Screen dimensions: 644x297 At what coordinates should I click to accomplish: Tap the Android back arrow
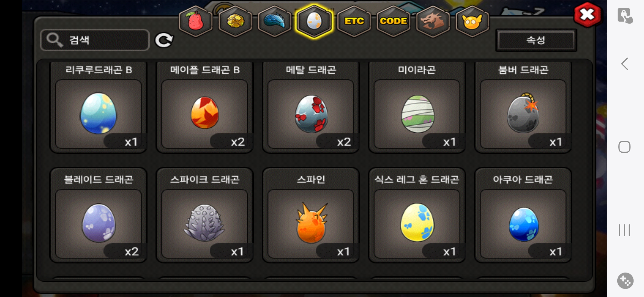click(624, 64)
